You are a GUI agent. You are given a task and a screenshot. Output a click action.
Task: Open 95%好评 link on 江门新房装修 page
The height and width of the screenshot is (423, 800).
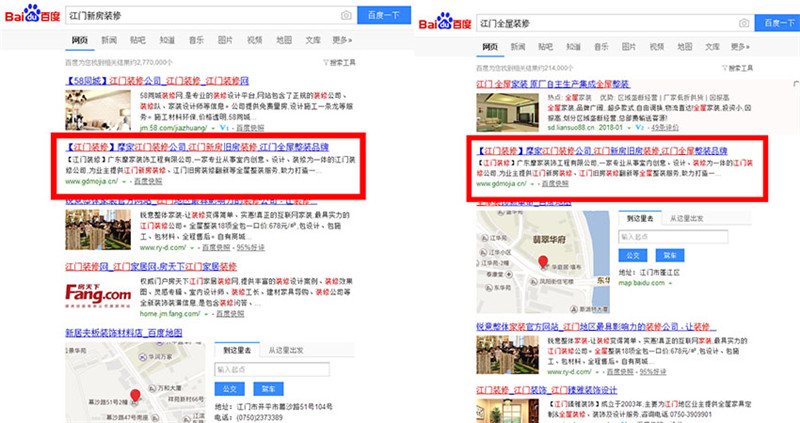(251, 248)
